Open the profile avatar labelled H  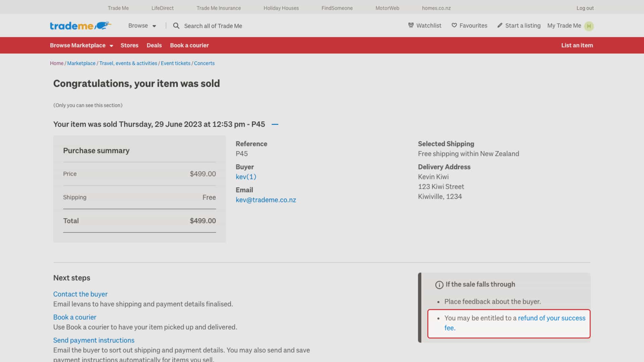click(589, 26)
